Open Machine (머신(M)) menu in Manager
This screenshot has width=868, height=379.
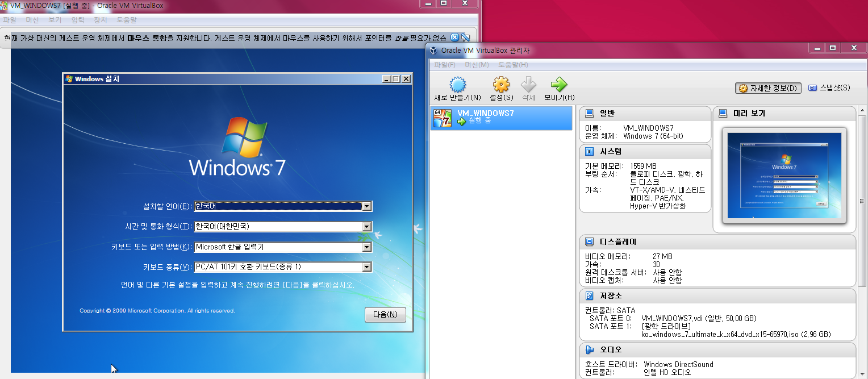coord(477,65)
